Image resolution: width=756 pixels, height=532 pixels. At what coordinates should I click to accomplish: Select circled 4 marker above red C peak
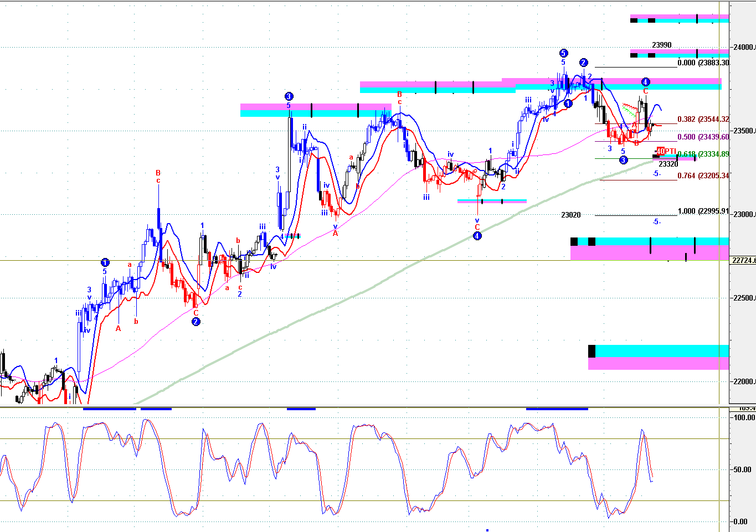pyautogui.click(x=645, y=82)
